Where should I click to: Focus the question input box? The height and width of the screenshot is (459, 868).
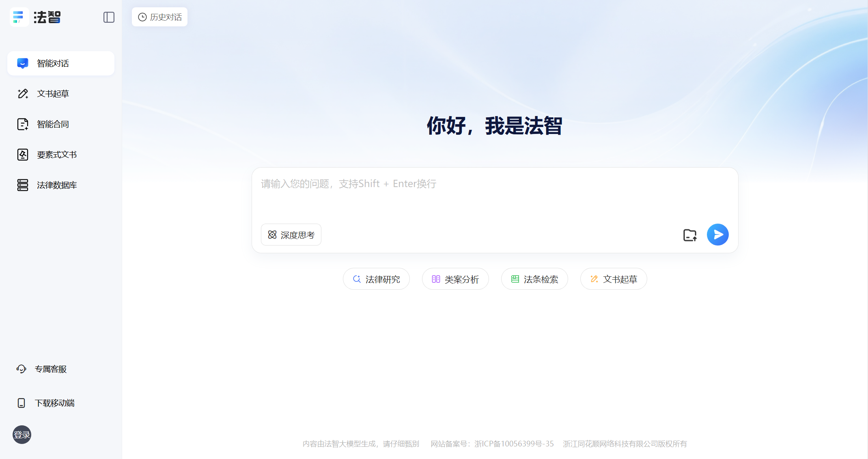coord(495,195)
